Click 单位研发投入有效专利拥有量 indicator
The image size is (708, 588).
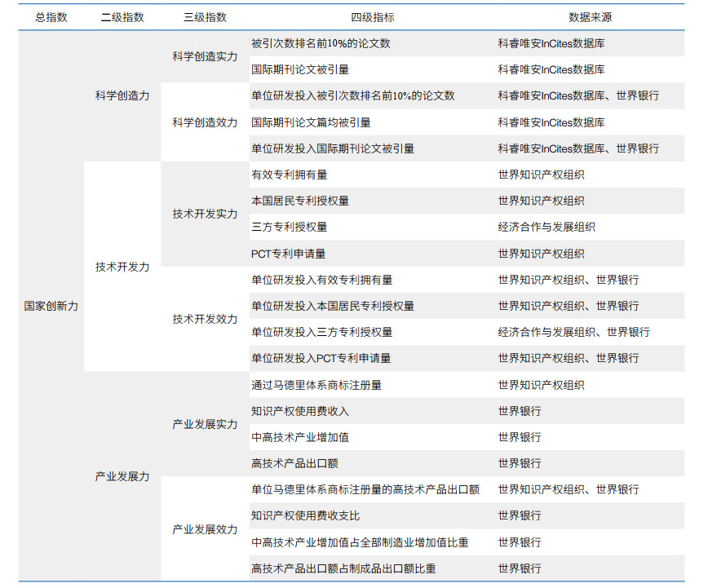click(x=322, y=280)
